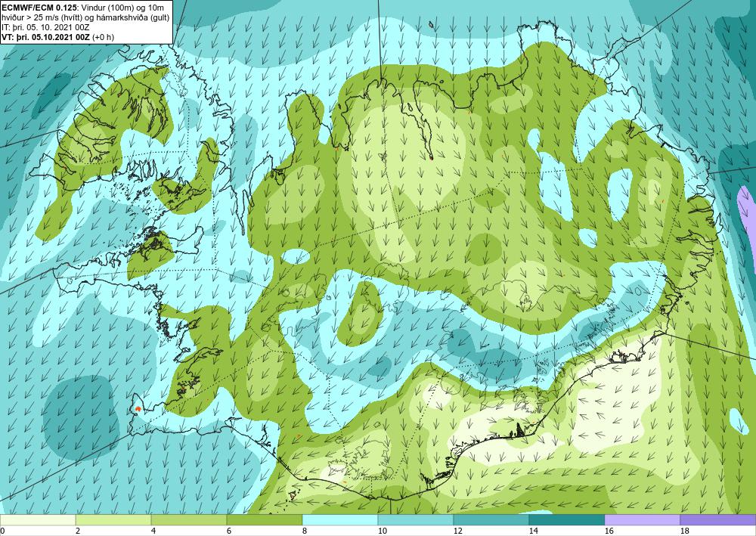Click the legend scale label '10'
Image resolution: width=756 pixels, height=536 pixels.
click(382, 531)
